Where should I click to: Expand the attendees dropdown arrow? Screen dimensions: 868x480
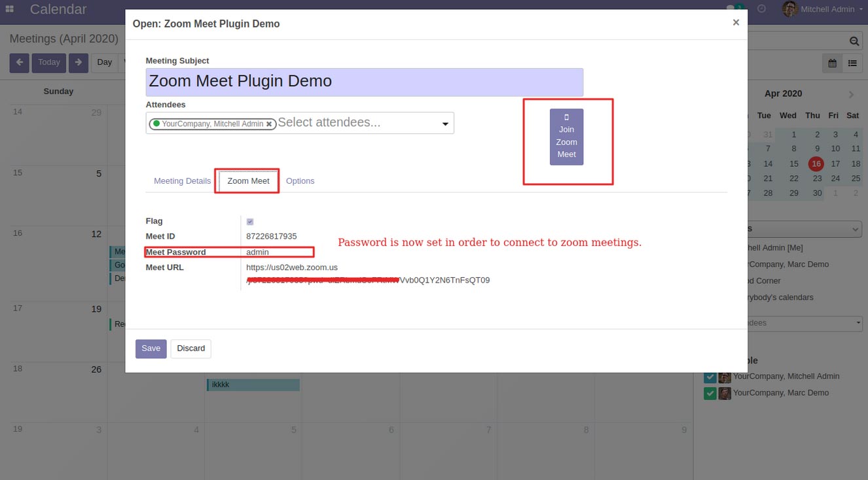tap(445, 124)
